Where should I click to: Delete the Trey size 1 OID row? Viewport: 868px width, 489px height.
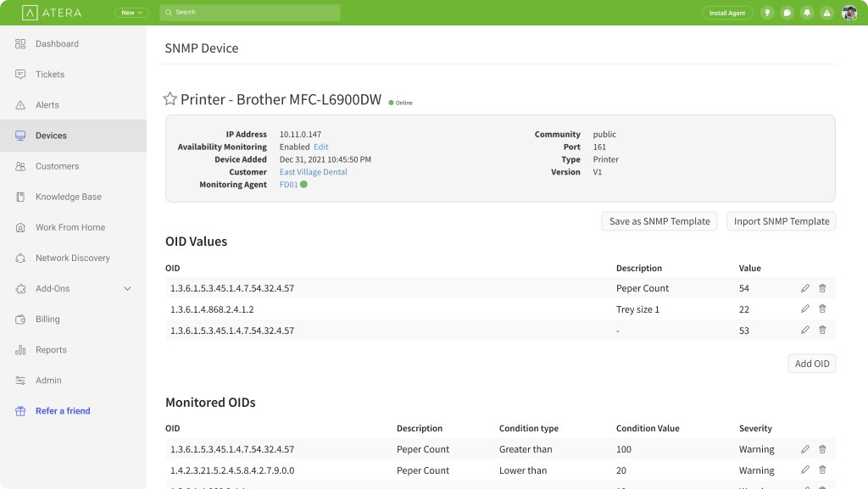pyautogui.click(x=822, y=308)
